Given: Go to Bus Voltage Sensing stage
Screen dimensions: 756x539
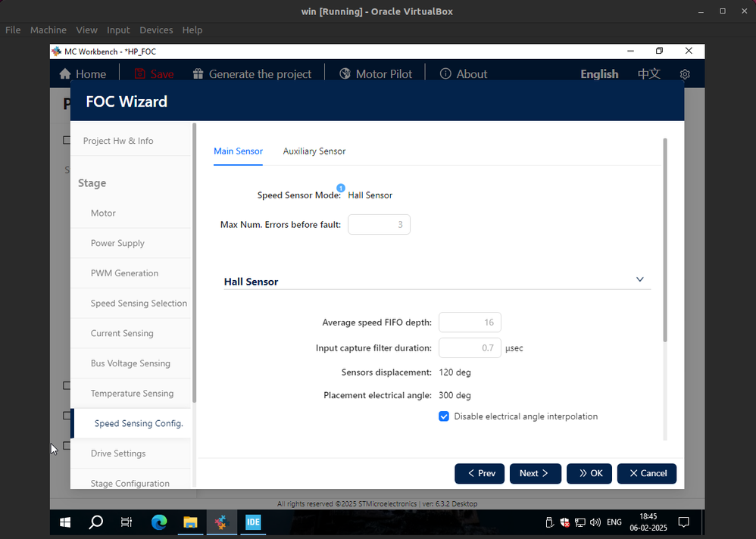Looking at the screenshot, I should pos(130,363).
